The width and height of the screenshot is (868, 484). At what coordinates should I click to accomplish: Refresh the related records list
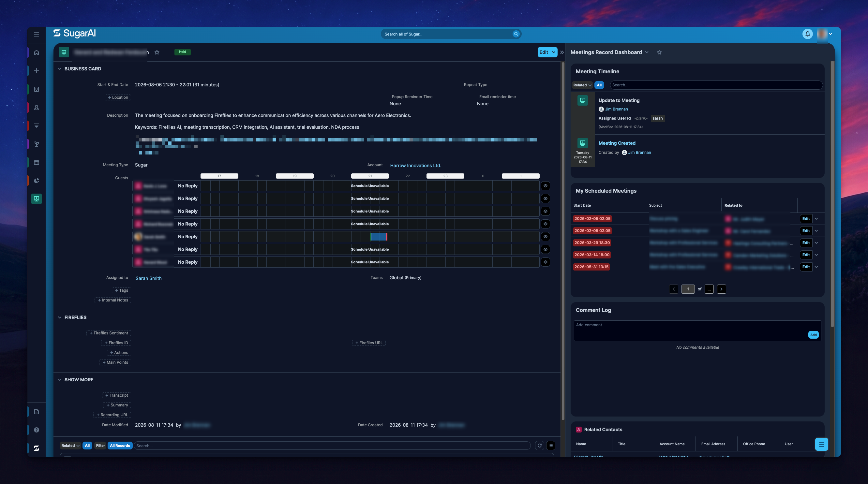coord(539,446)
